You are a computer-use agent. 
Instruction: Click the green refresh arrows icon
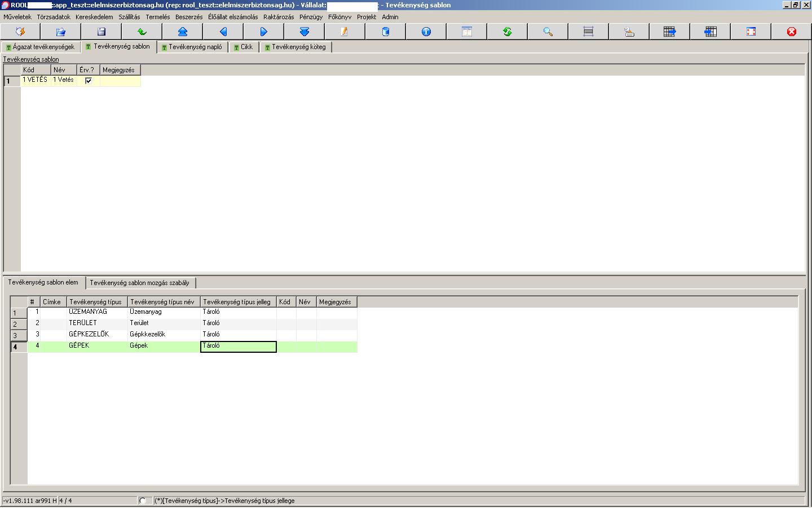click(x=507, y=32)
